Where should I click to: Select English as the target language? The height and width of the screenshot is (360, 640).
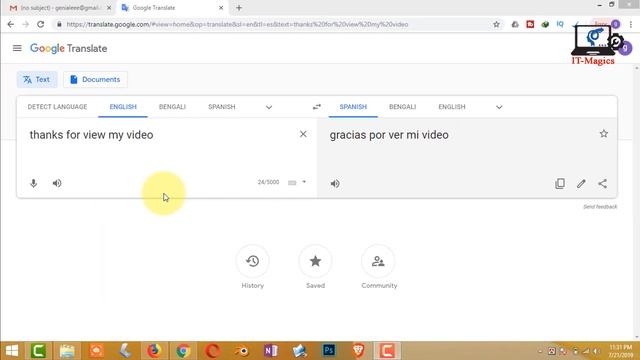[x=452, y=107]
